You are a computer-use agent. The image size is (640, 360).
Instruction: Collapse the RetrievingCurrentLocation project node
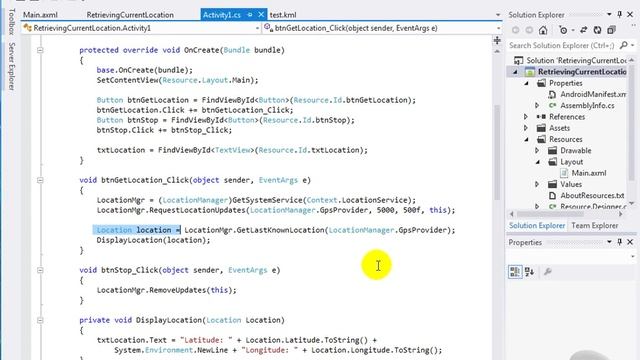click(515, 72)
